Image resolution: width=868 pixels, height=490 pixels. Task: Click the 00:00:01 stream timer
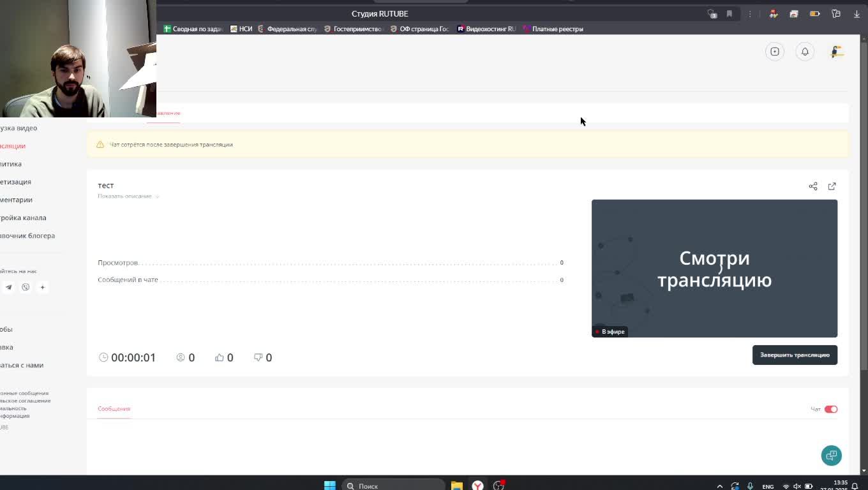tap(133, 357)
